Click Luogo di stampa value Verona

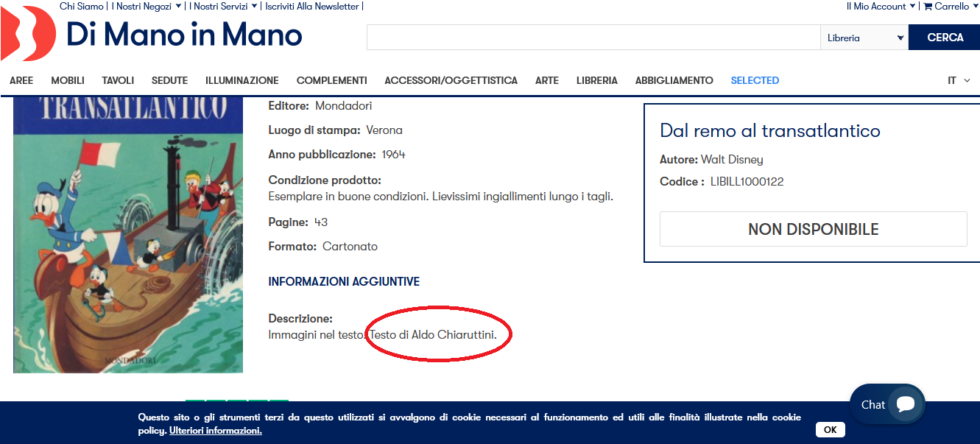point(384,130)
